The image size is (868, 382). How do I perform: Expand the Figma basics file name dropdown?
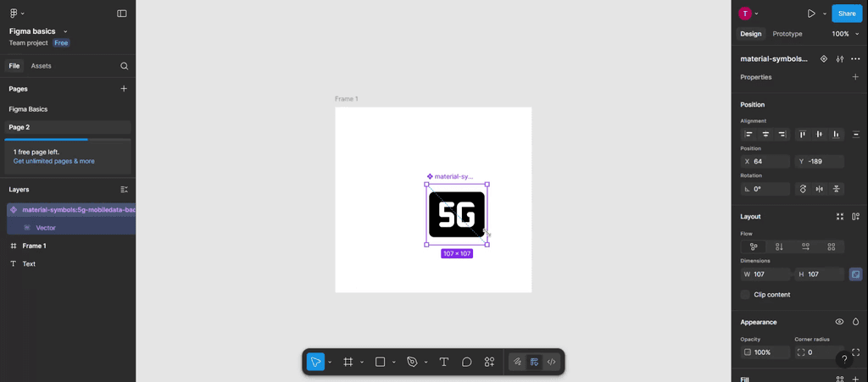(x=65, y=31)
